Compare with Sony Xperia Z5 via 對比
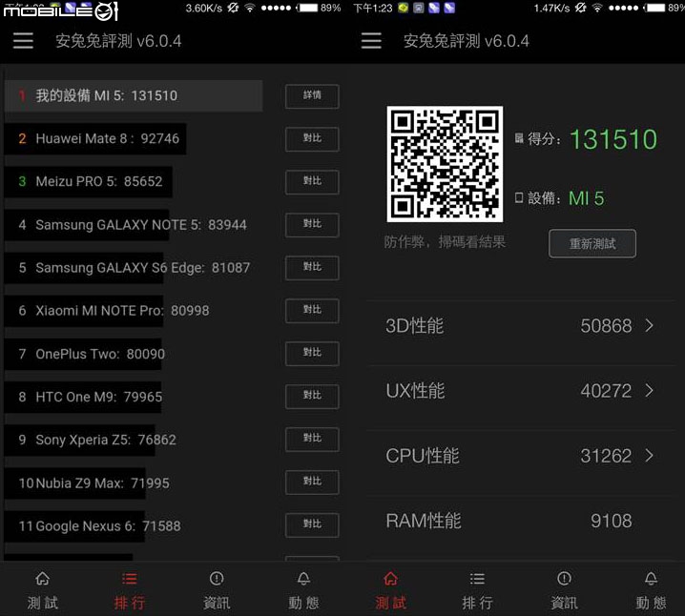 coord(312,440)
